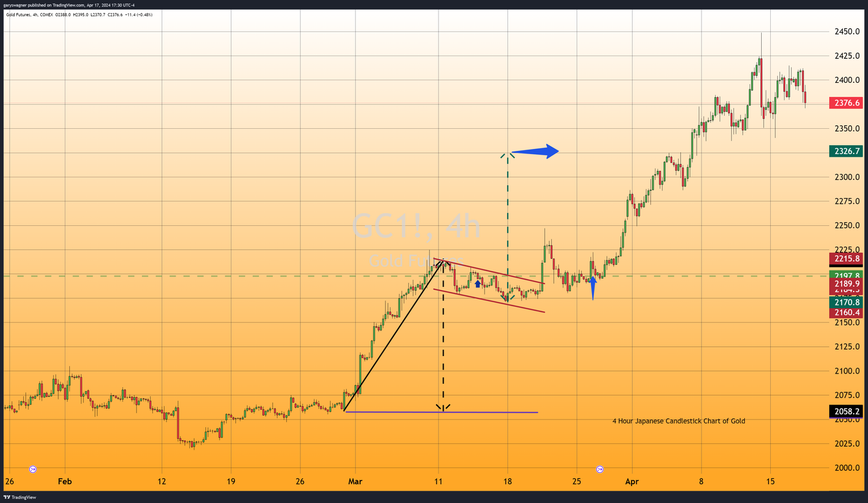
Task: Click the GC1! watermark in the chart center
Action: pos(415,227)
